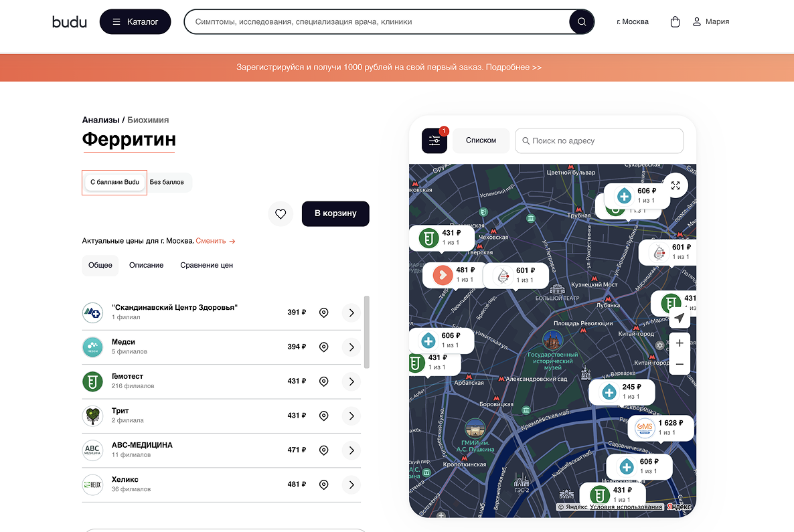
Task: Expand Скандинавский Центр Здоровья row chevron
Action: [351, 313]
